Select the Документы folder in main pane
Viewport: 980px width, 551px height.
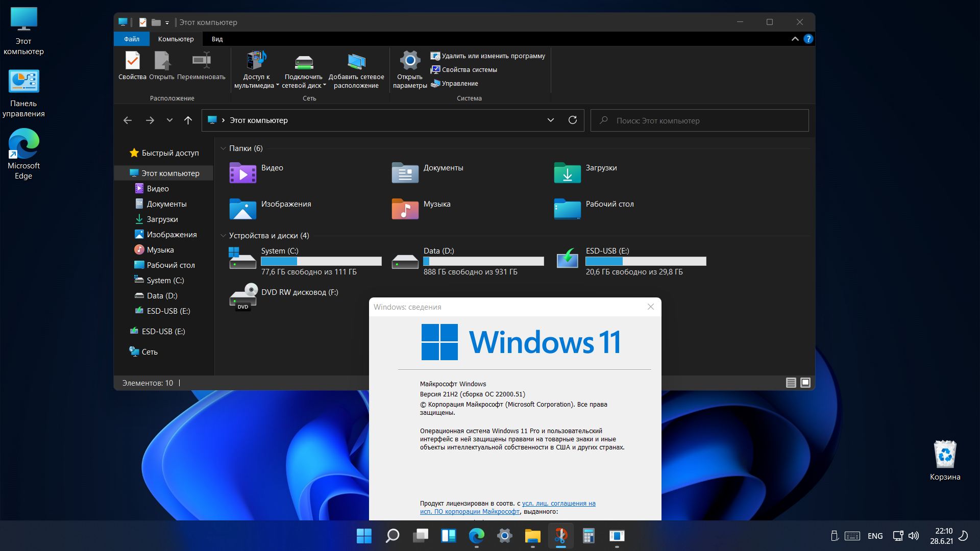(x=428, y=172)
